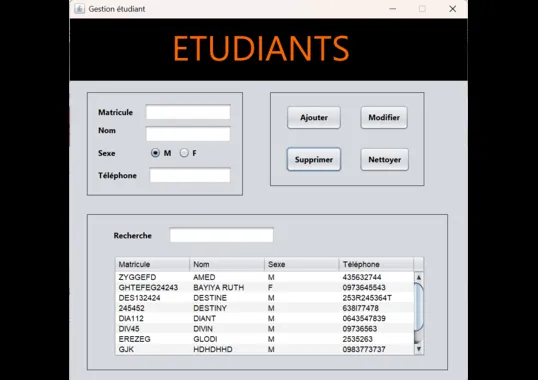Screen dimensions: 538x380
Task: Click the BAYIYA RUTH name cell
Action: point(227,287)
